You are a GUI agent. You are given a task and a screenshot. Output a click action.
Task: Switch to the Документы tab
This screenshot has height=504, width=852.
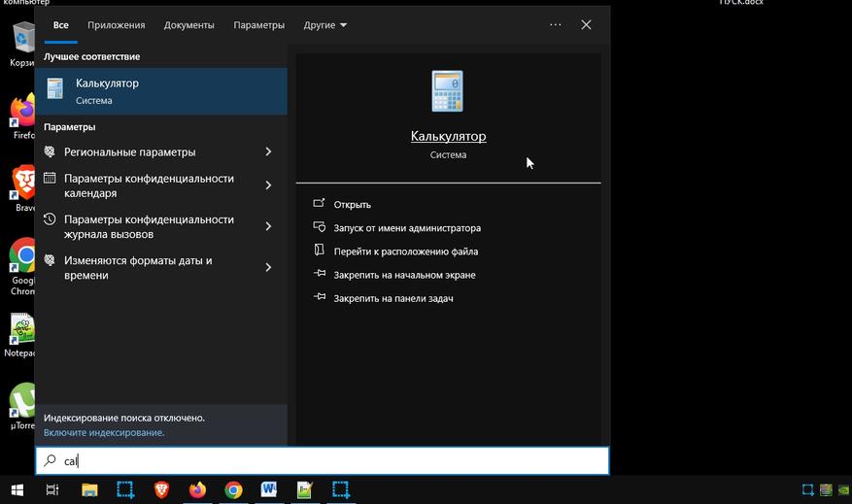[x=189, y=25]
